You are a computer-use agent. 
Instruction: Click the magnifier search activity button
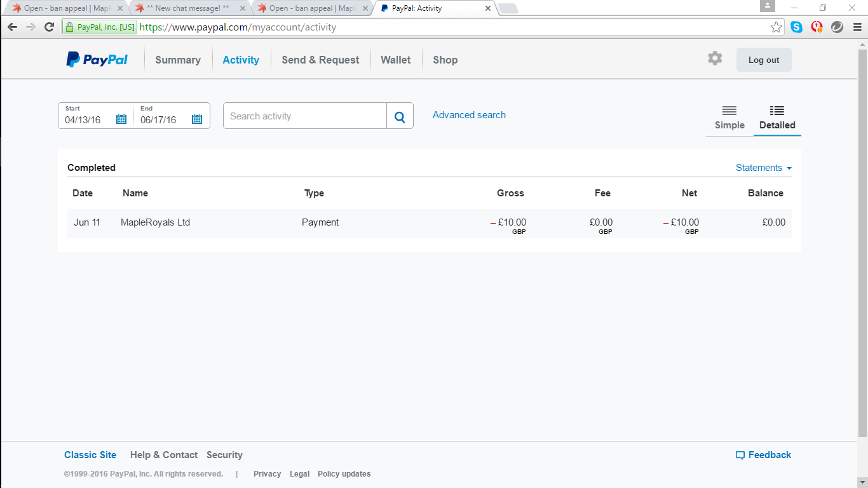tap(400, 116)
